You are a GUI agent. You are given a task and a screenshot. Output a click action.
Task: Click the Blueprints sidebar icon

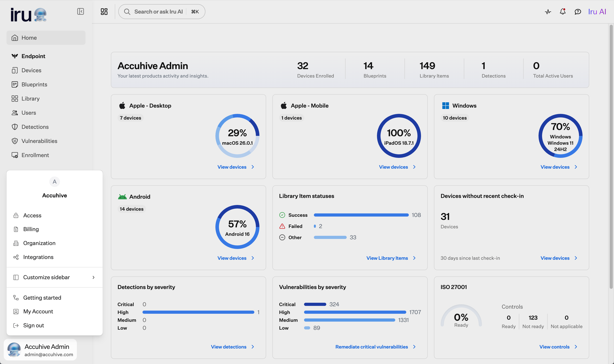coord(15,84)
